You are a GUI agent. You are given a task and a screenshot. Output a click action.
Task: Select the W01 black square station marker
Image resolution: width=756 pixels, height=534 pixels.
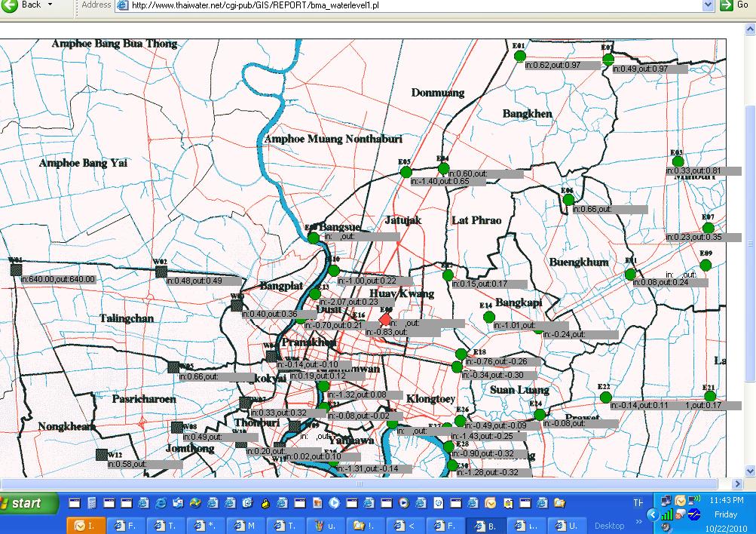tap(15, 270)
